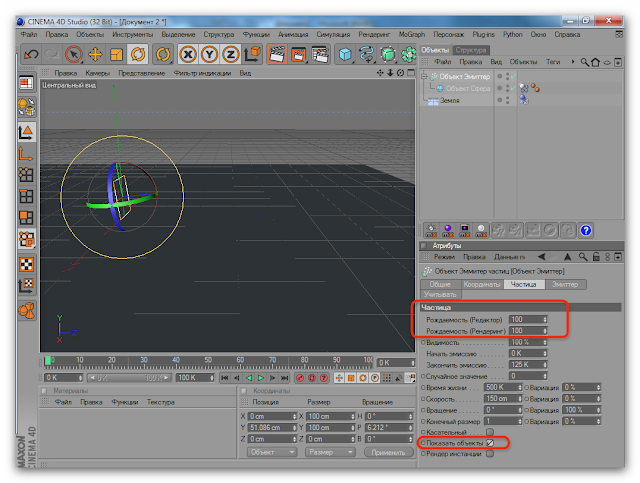Switch to Polygons mode
The height and width of the screenshot is (483, 640).
[x=27, y=218]
